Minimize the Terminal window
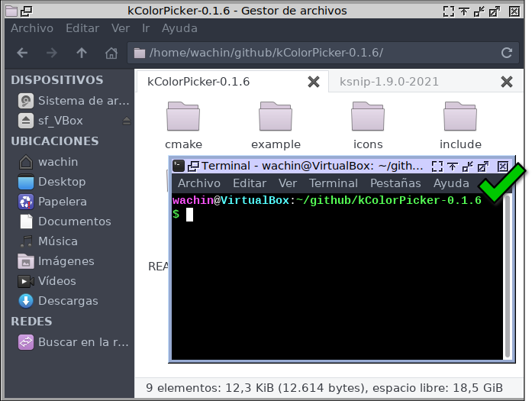 [468, 166]
